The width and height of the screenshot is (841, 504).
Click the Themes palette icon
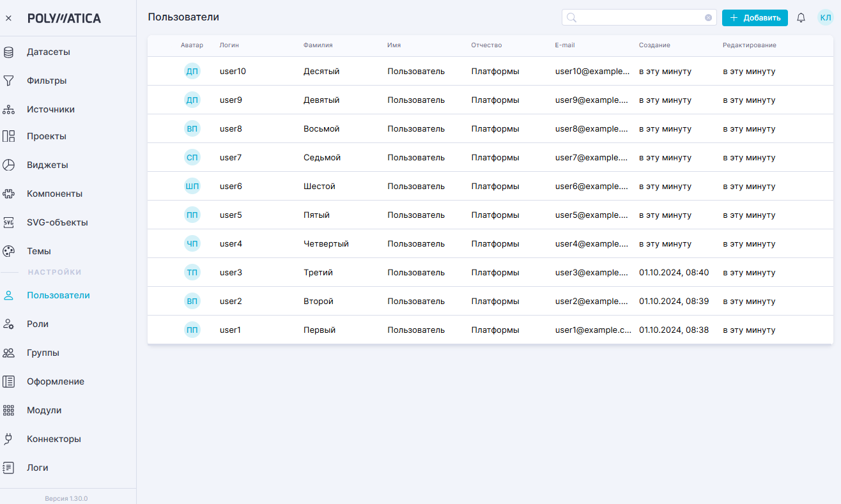point(9,251)
